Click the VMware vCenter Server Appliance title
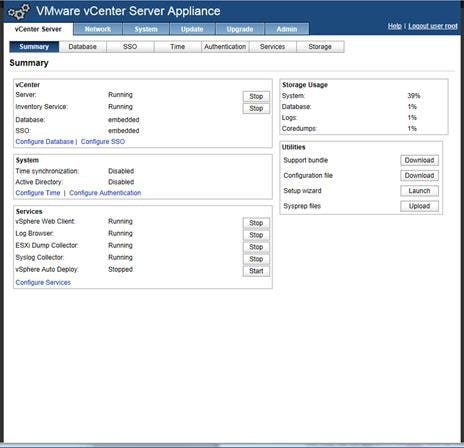This screenshot has height=448, width=464. (128, 11)
